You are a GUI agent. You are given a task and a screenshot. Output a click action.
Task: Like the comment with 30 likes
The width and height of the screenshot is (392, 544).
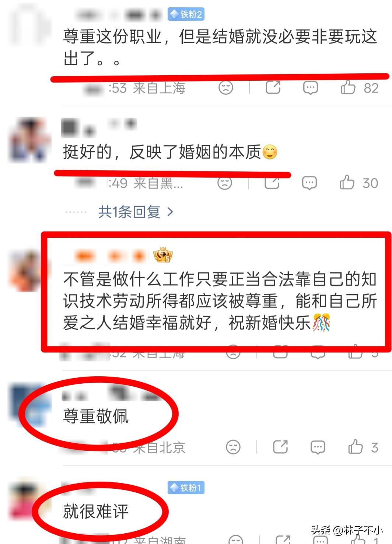click(x=347, y=182)
